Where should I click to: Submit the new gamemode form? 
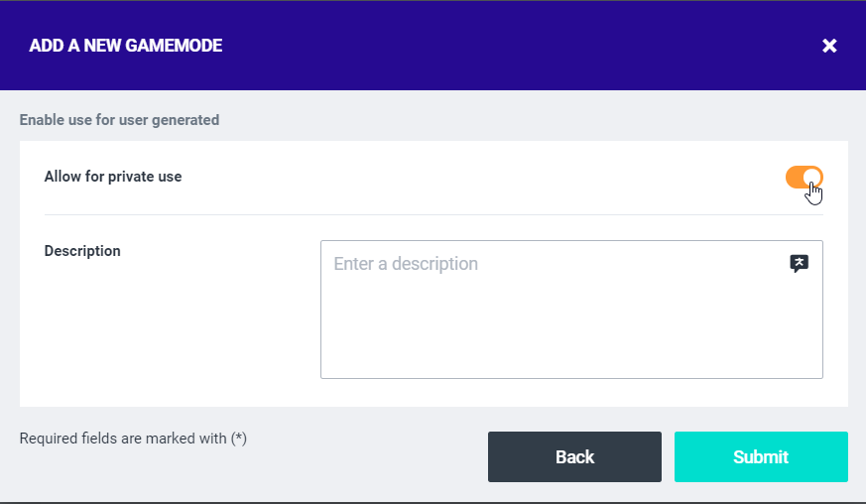[761, 456]
